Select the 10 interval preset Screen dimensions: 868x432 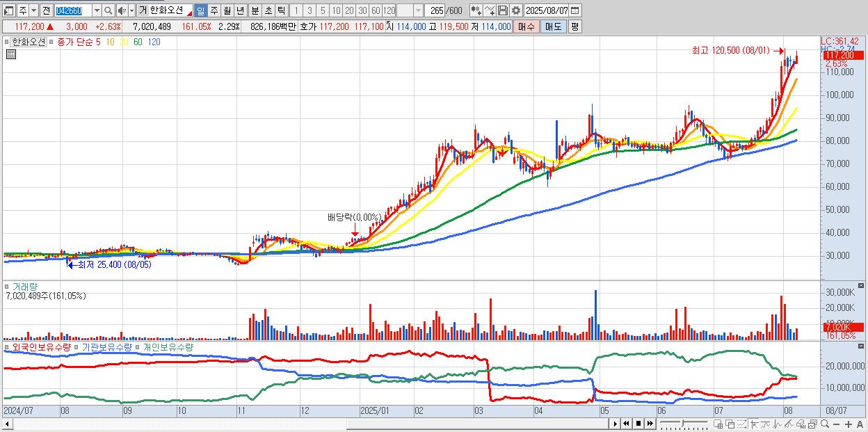click(336, 10)
